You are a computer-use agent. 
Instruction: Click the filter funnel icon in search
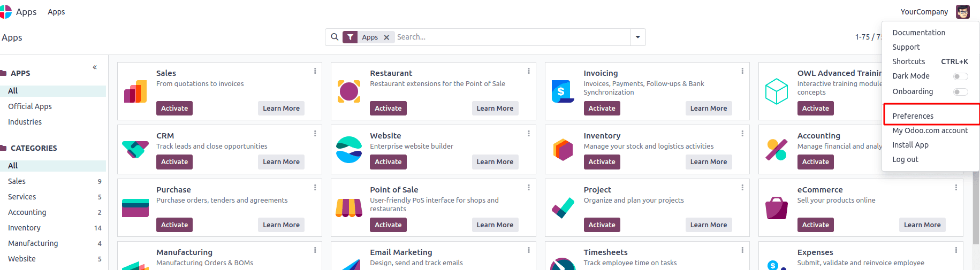(x=350, y=37)
